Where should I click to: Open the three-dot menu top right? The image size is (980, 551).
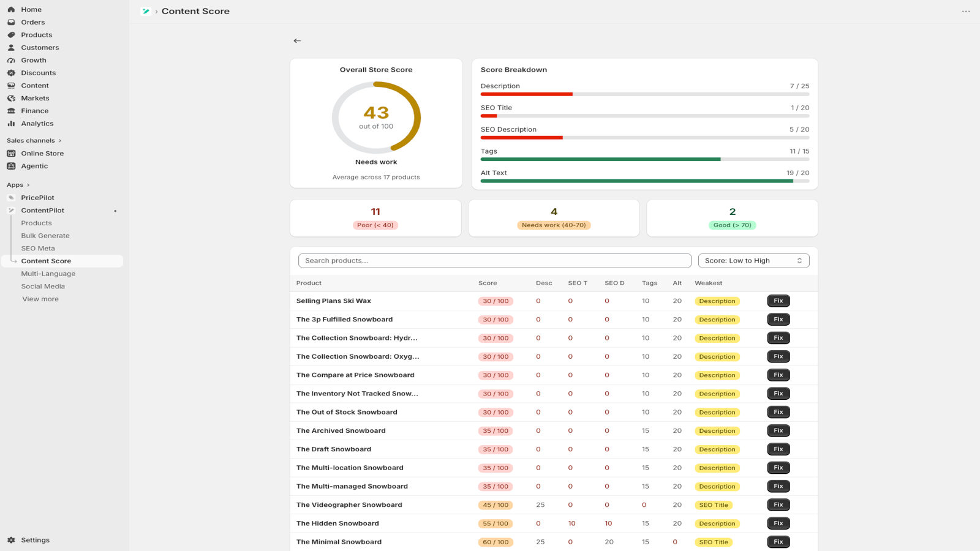point(966,11)
